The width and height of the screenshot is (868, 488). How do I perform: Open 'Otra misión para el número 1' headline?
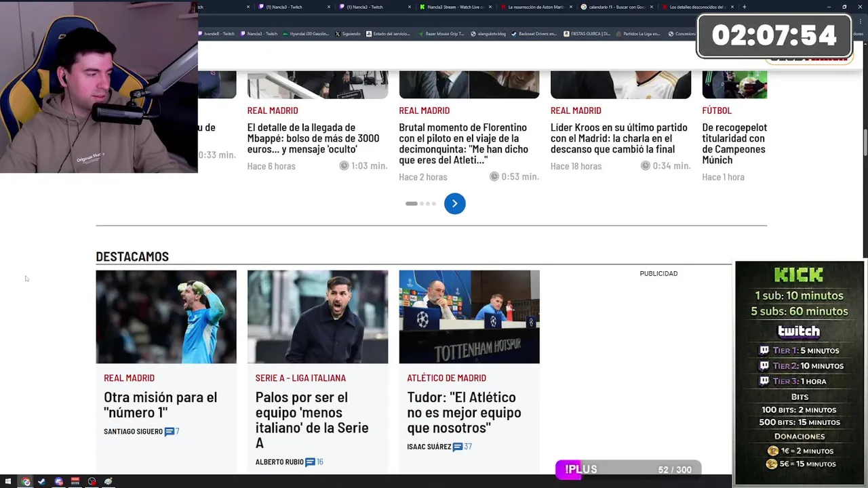161,405
